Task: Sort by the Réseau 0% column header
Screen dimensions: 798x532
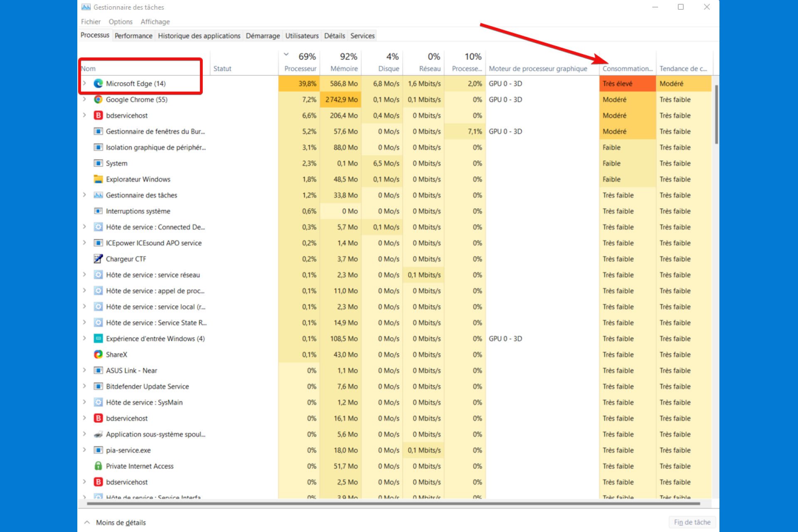Action: (x=424, y=62)
